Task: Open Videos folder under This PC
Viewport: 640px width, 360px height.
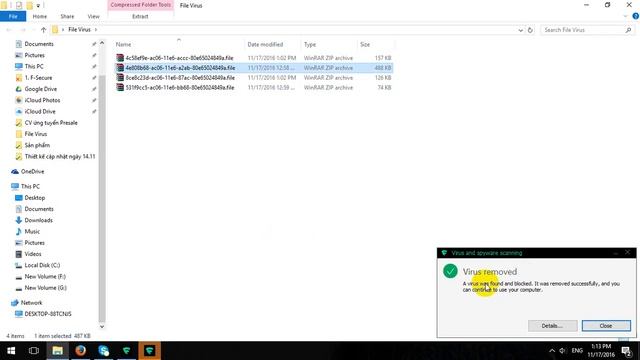Action: pyautogui.click(x=33, y=254)
